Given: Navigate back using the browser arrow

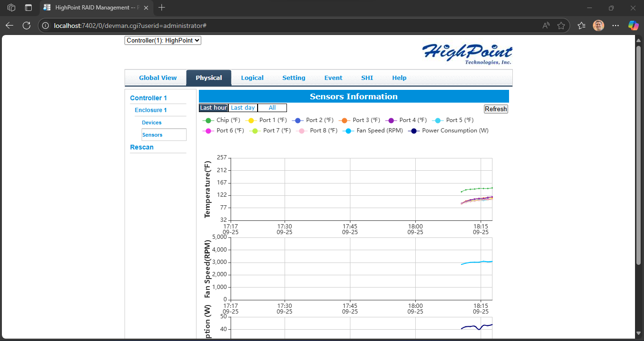Looking at the screenshot, I should pyautogui.click(x=9, y=25).
